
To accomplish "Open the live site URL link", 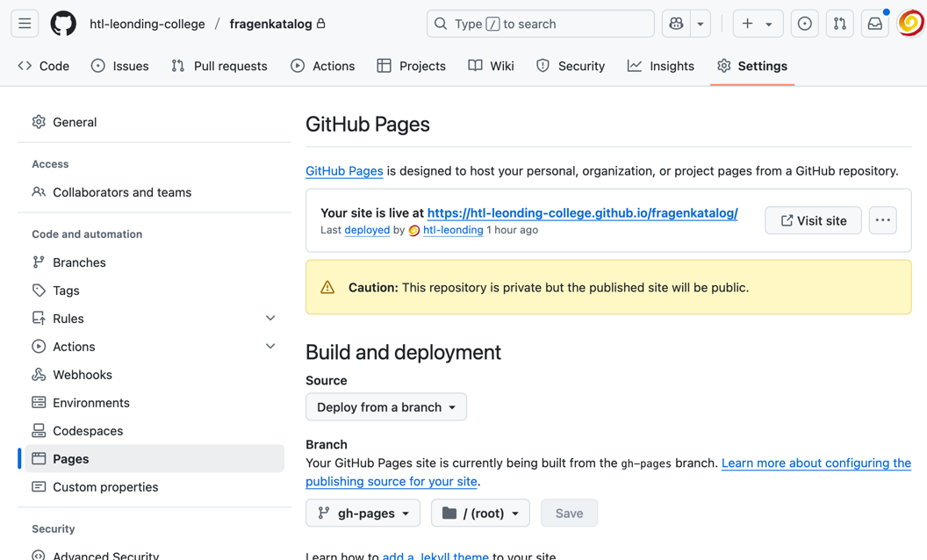I will [582, 212].
